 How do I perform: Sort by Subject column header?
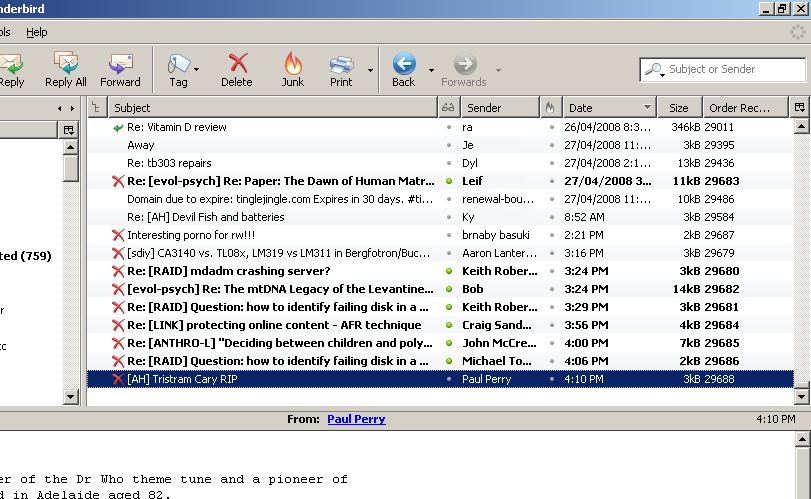[x=273, y=108]
